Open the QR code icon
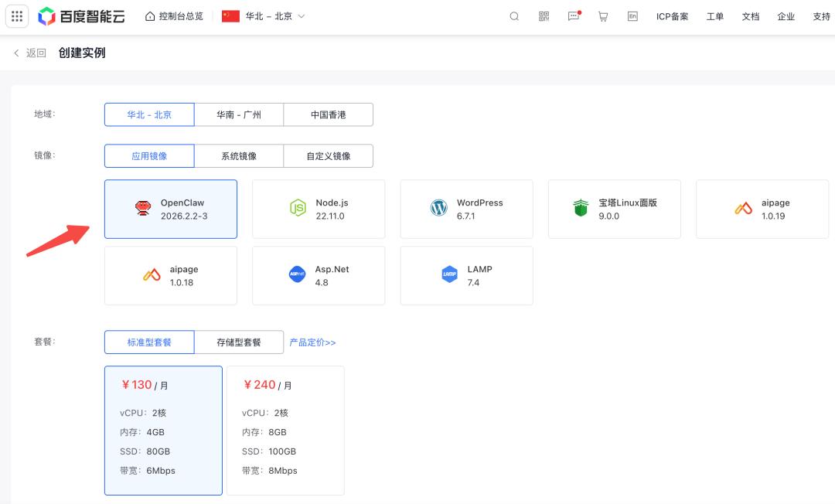 (x=544, y=16)
